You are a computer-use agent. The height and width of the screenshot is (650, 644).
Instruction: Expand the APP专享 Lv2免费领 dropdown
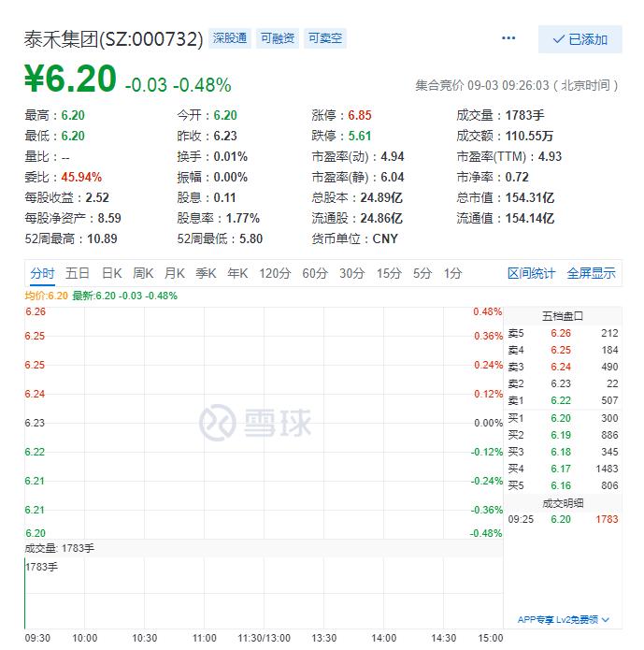pyautogui.click(x=564, y=620)
